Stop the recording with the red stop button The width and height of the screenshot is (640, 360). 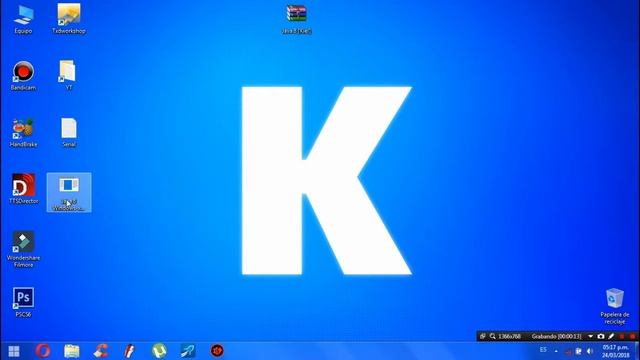pyautogui.click(x=632, y=336)
